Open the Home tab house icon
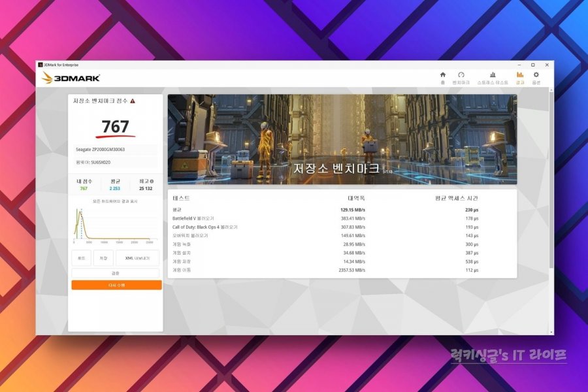 click(442, 74)
